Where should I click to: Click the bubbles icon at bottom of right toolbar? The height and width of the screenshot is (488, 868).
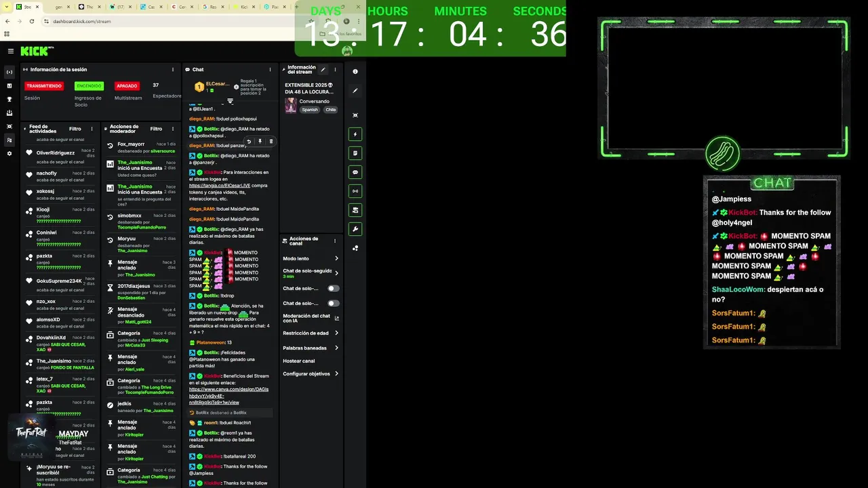tap(355, 248)
